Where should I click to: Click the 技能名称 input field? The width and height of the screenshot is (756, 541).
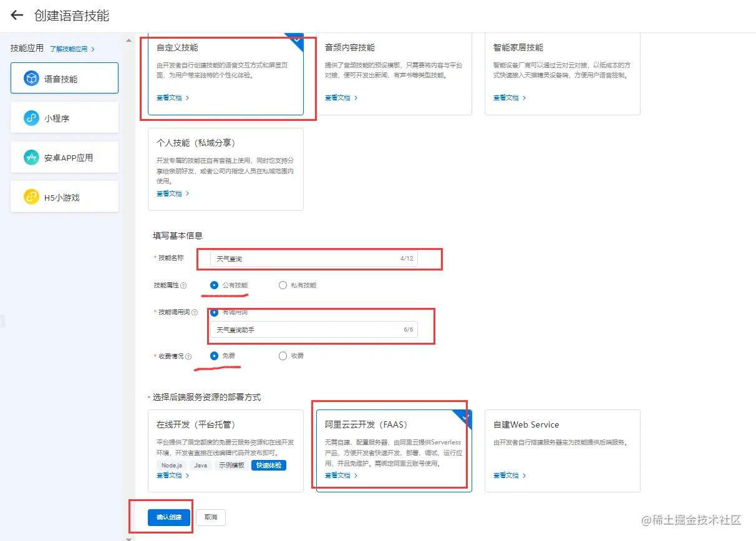(314, 258)
